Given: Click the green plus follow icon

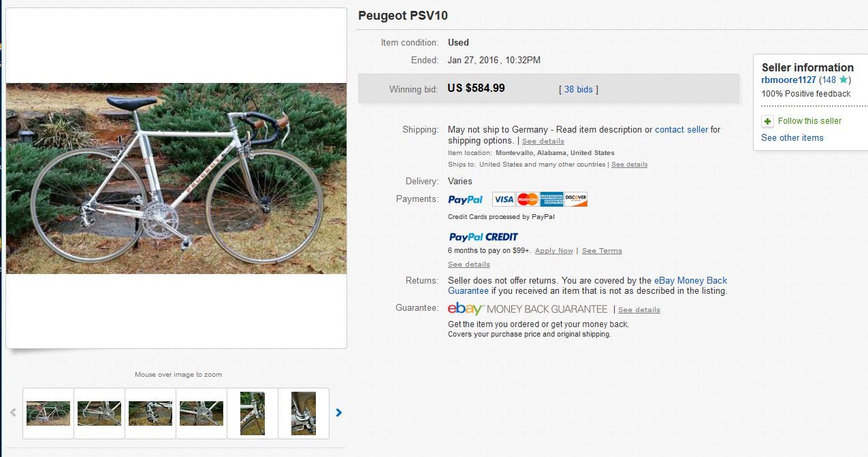Looking at the screenshot, I should [767, 121].
